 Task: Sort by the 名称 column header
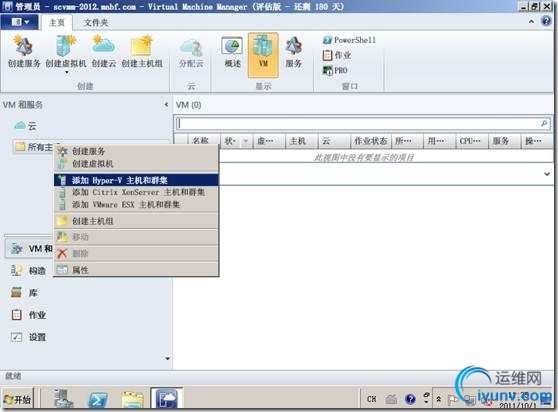click(x=204, y=141)
